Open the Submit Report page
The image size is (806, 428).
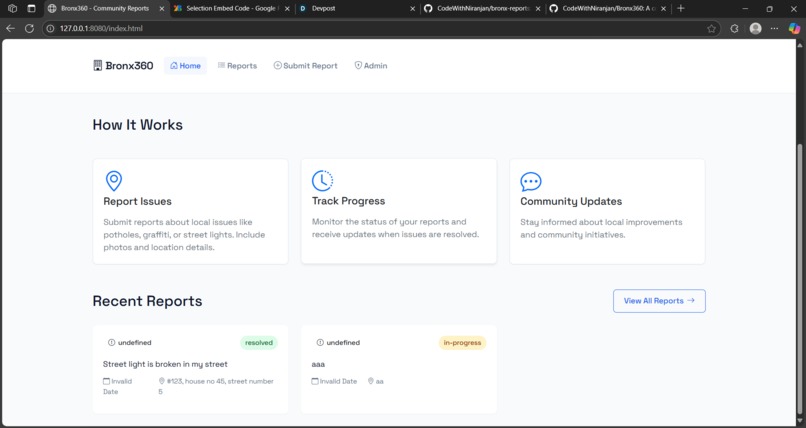305,66
